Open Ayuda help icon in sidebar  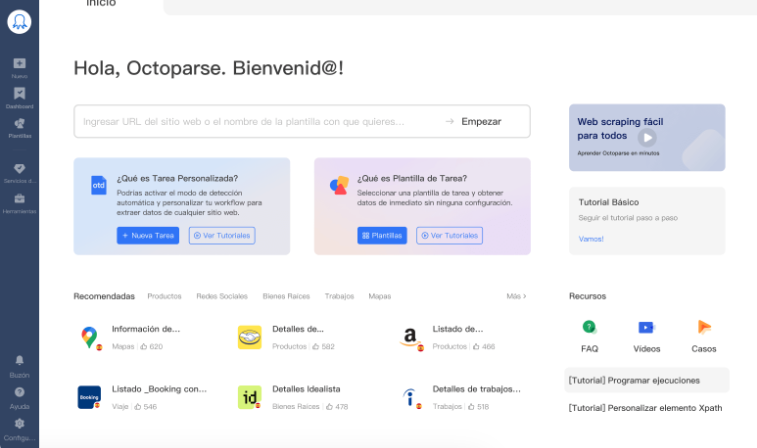[19, 394]
